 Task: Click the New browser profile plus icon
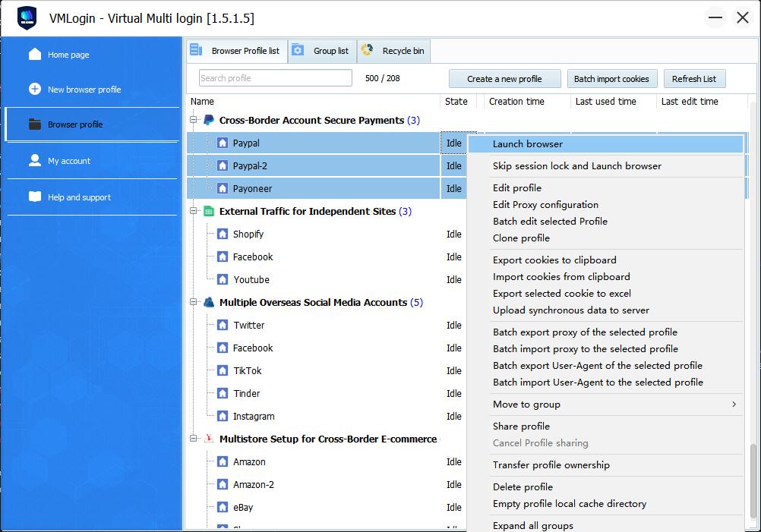35,89
